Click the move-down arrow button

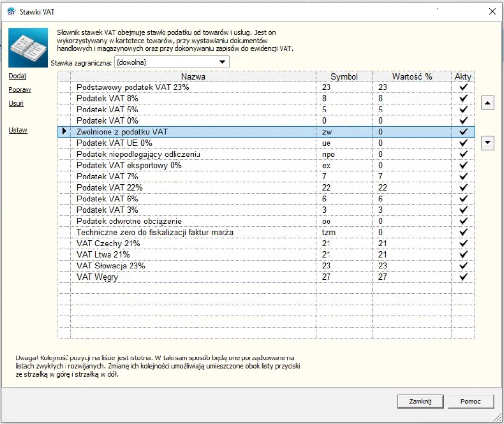tap(487, 142)
